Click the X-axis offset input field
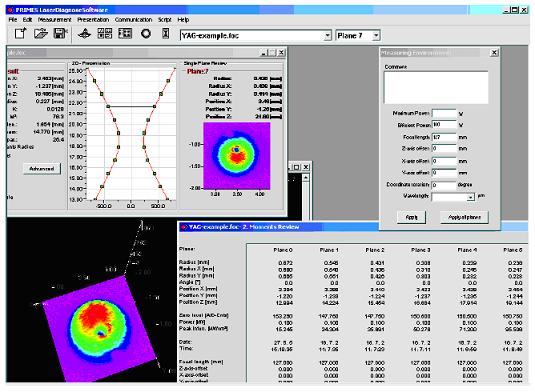The height and width of the screenshot is (392, 535). click(444, 161)
